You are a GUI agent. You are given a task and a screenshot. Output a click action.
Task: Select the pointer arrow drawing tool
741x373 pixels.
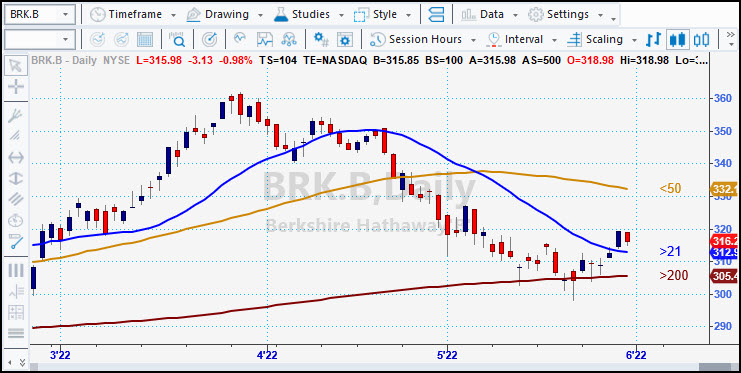pyautogui.click(x=16, y=66)
